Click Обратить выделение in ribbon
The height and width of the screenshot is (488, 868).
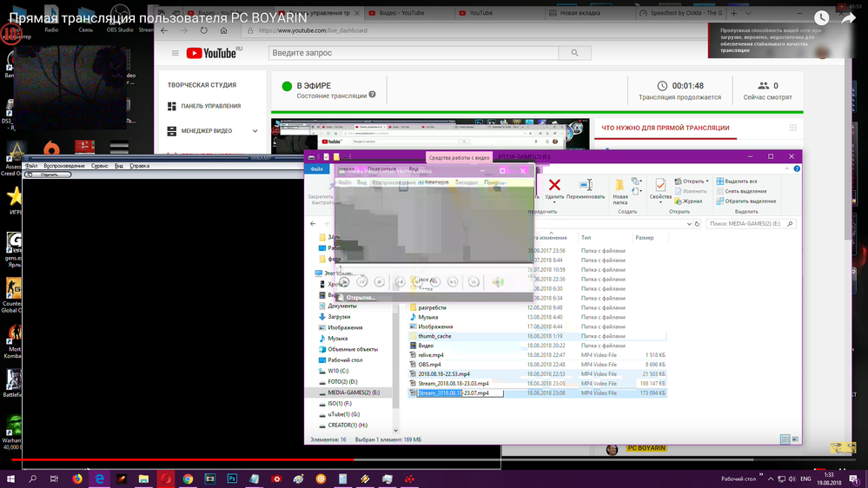pos(746,201)
